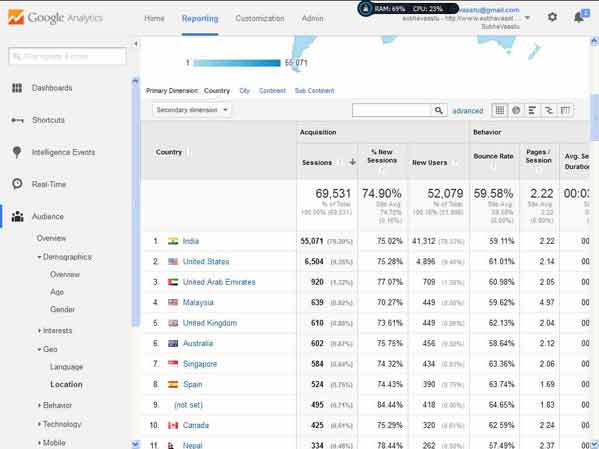The height and width of the screenshot is (449, 599).
Task: Open the Australia country link
Action: click(198, 343)
